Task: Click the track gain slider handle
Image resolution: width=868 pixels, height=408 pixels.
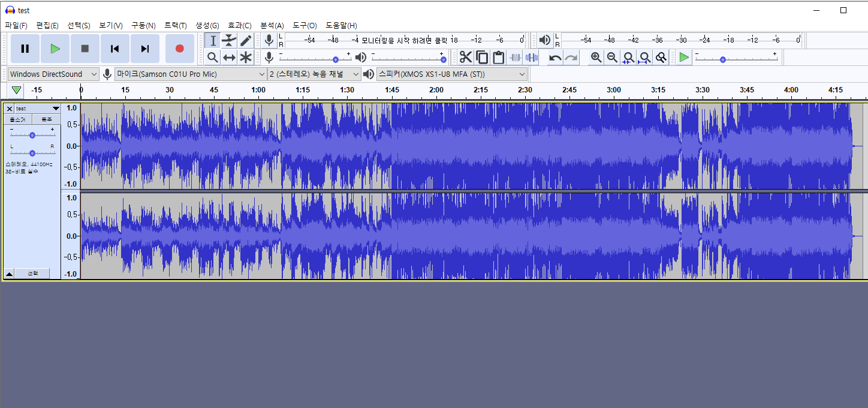Action: pos(32,135)
